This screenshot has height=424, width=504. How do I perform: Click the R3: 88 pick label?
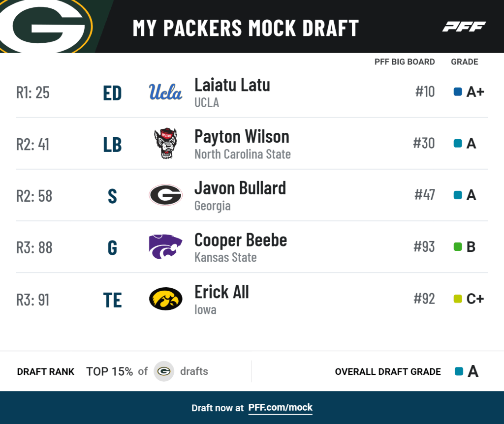point(34,247)
